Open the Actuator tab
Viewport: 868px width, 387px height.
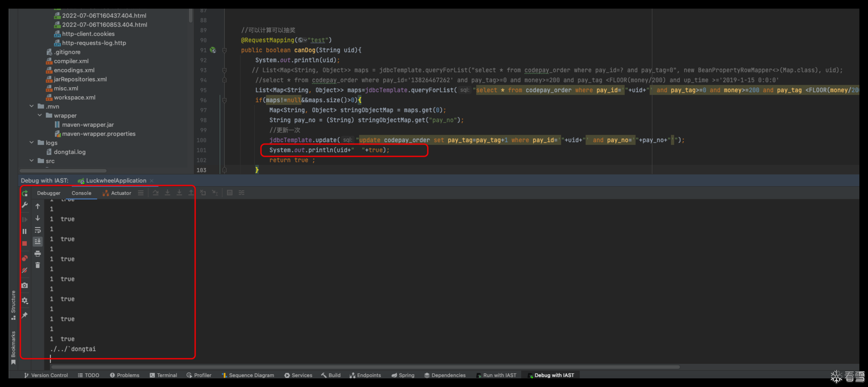pyautogui.click(x=117, y=193)
